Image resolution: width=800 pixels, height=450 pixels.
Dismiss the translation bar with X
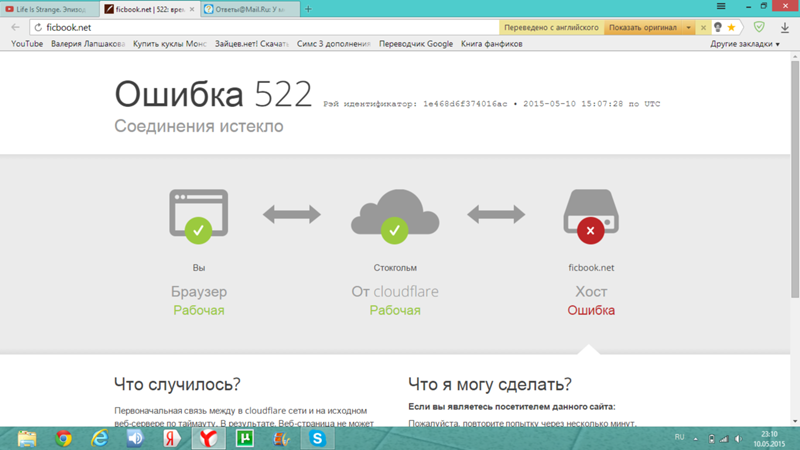coord(703,28)
